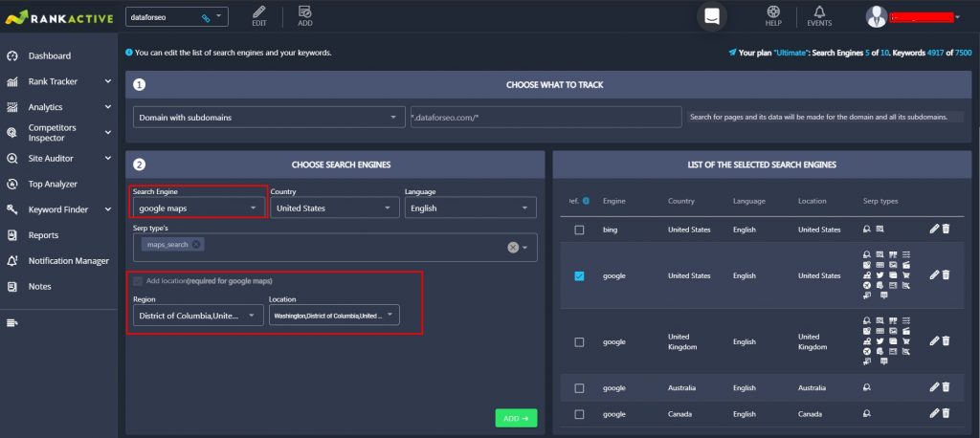Edit the bing United States engine
Viewport: 980px width, 438px height.
(x=934, y=230)
